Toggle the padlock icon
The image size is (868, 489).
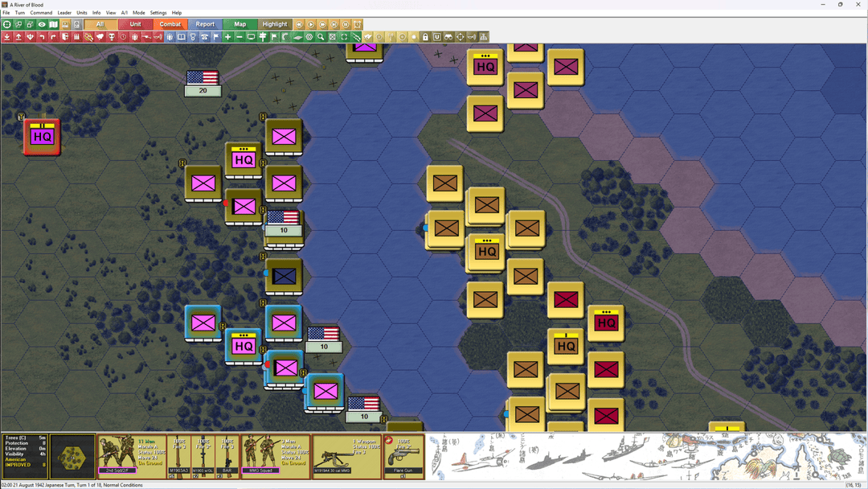pyautogui.click(x=425, y=37)
